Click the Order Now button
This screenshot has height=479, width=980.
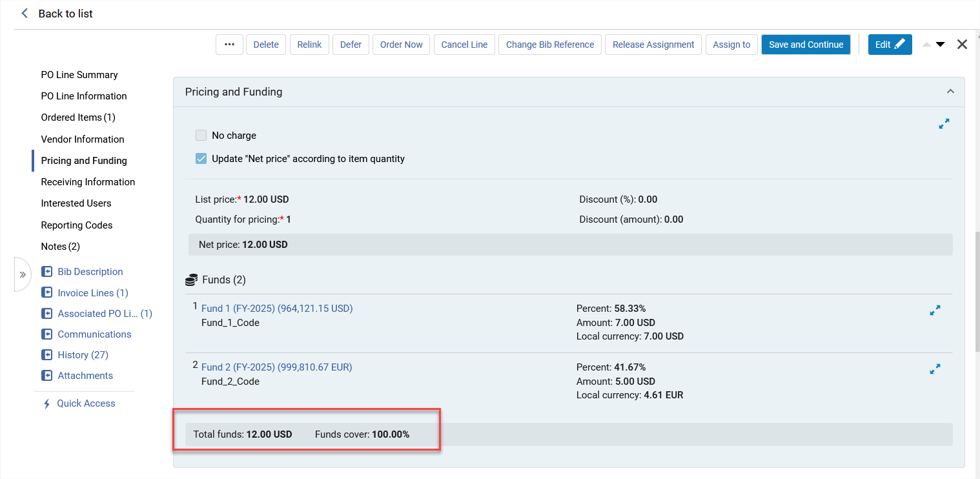click(402, 45)
